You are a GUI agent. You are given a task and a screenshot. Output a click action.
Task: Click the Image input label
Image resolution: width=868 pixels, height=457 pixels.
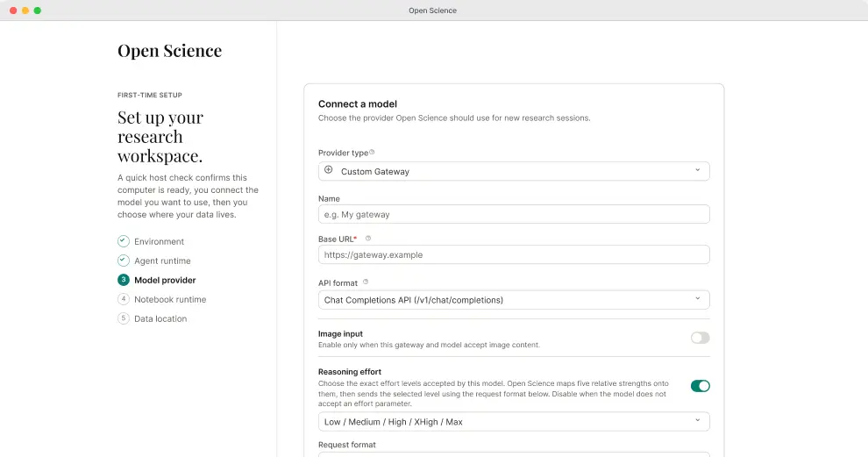pyautogui.click(x=340, y=334)
